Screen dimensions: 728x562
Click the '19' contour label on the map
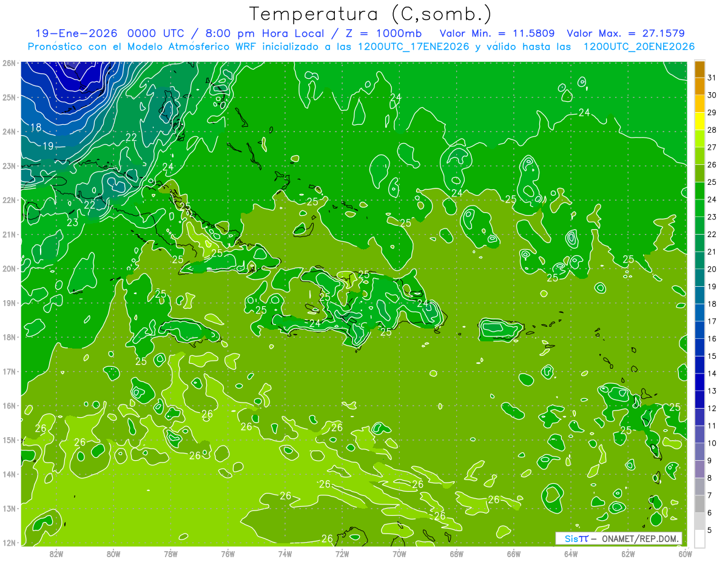coord(49,146)
